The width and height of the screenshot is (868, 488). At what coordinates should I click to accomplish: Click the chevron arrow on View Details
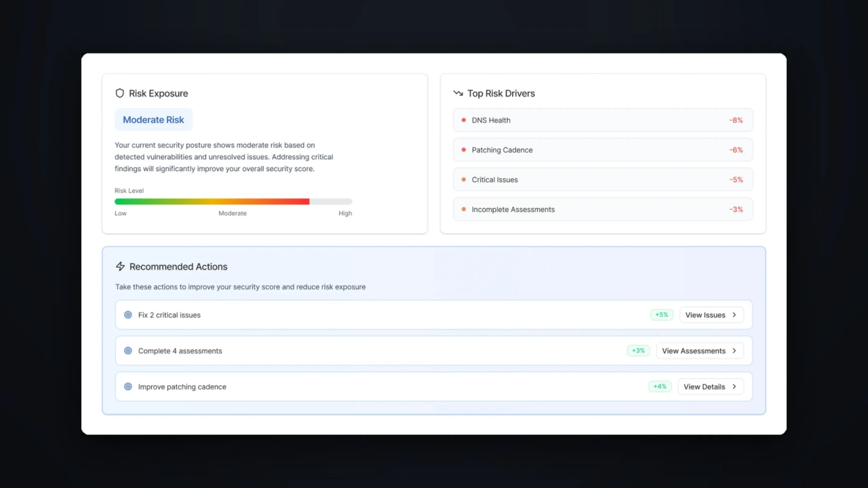click(x=734, y=387)
